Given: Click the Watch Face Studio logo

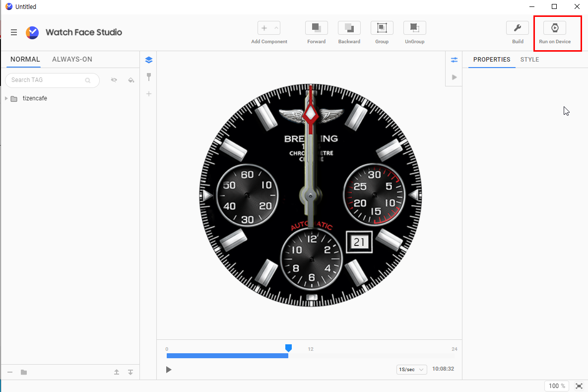Looking at the screenshot, I should click(x=32, y=33).
